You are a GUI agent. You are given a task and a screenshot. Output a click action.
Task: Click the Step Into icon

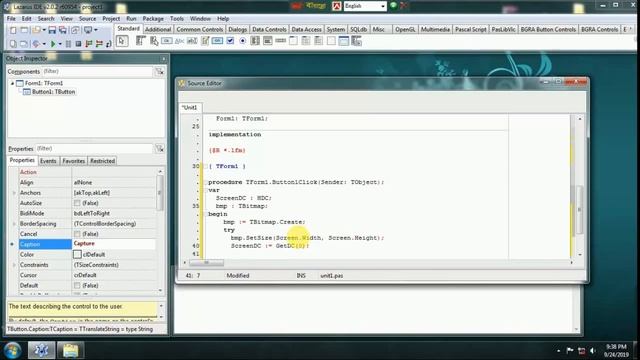pos(89,44)
